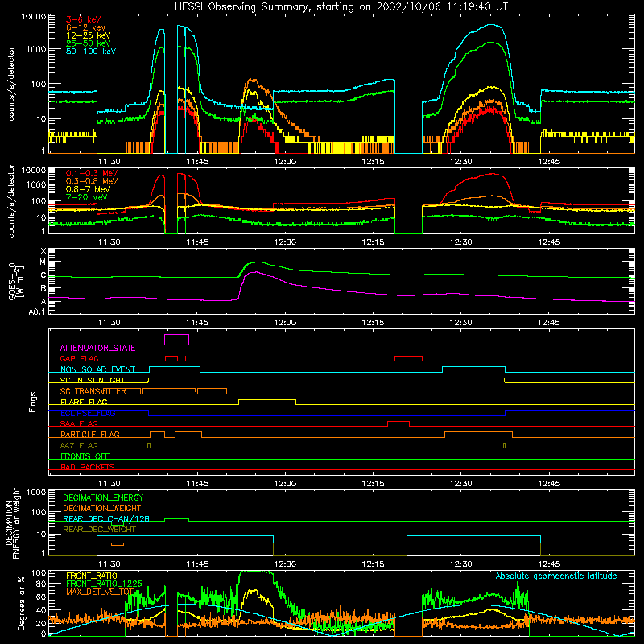Click the vertical Flags axis title
Screen dimensions: 644x644
point(33,402)
